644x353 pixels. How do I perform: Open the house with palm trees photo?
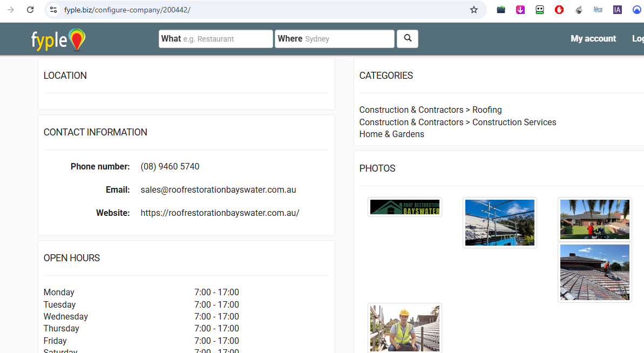595,219
